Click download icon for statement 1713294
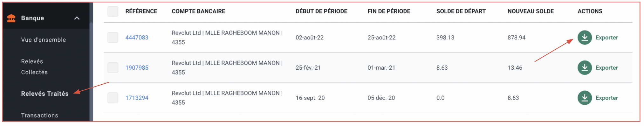 click(585, 98)
